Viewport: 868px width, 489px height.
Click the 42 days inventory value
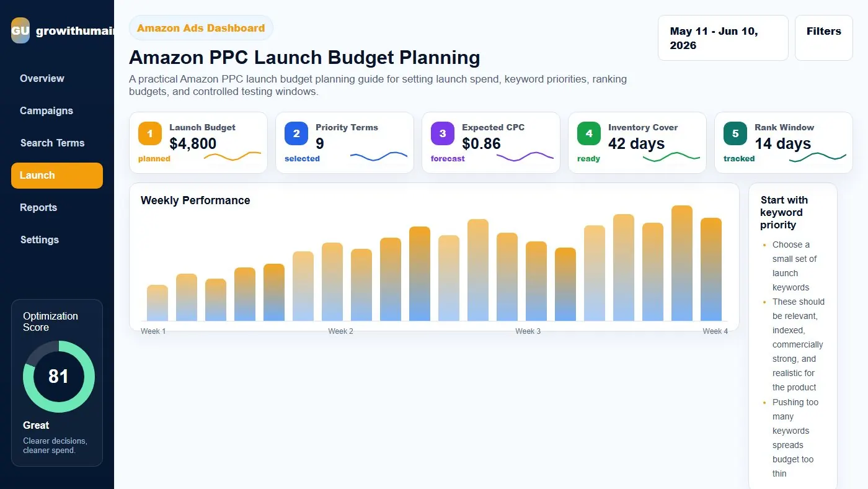coord(636,143)
